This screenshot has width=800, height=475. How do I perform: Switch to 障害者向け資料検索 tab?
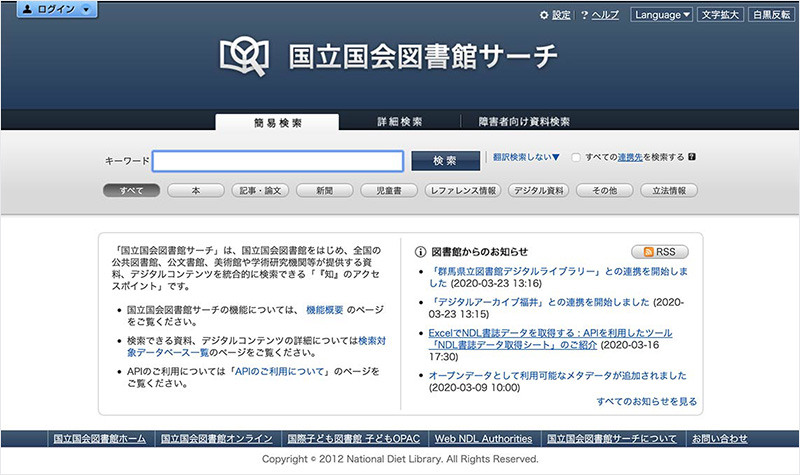point(523,122)
